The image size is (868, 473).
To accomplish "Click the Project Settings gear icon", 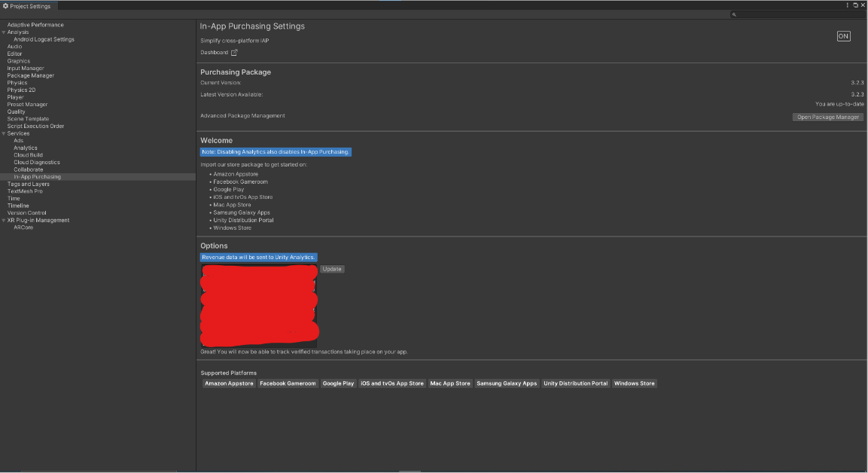I will [5, 6].
